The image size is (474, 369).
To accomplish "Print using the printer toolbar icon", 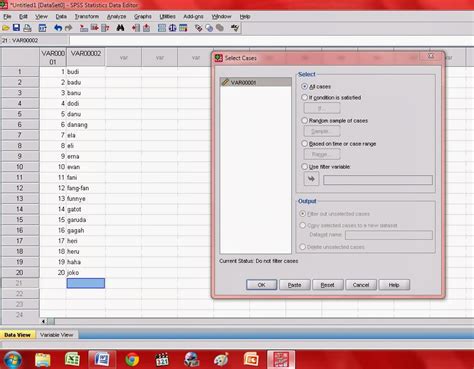I will [x=27, y=28].
